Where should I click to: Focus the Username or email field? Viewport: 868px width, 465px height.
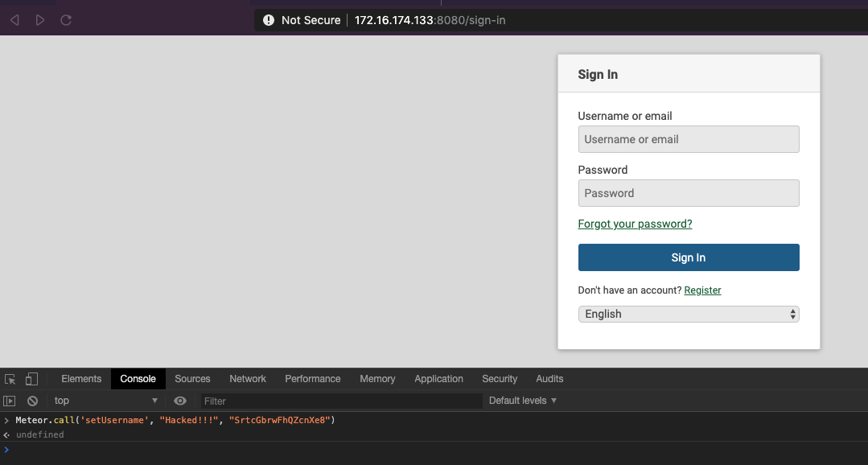pos(689,139)
